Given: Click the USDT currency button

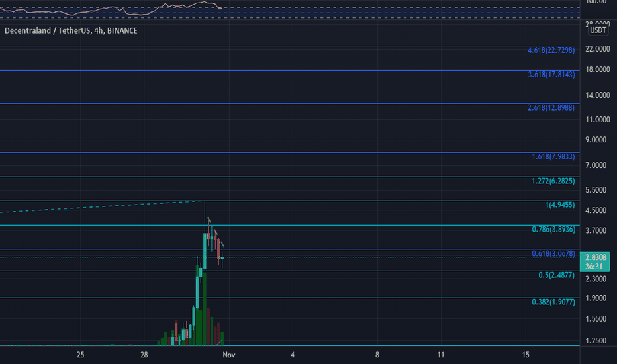Looking at the screenshot, I should pos(598,30).
